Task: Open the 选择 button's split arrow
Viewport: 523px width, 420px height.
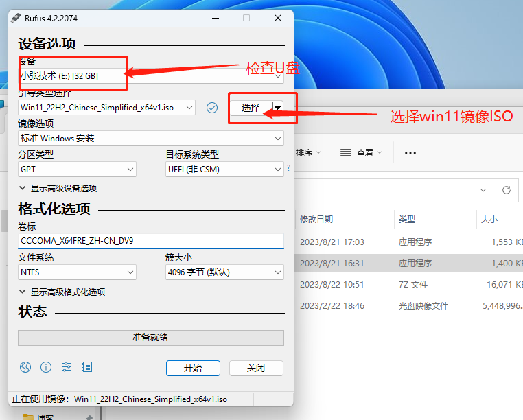Action: pos(277,108)
